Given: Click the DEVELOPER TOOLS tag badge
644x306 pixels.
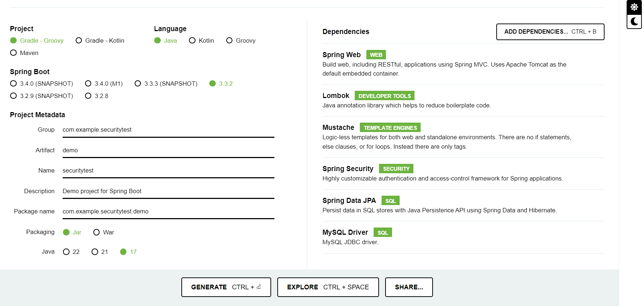Looking at the screenshot, I should (x=384, y=95).
